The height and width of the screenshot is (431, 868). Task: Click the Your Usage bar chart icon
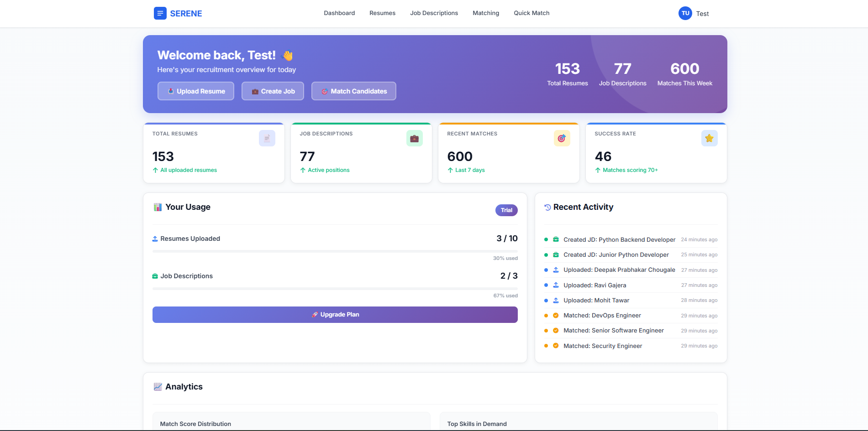pos(158,207)
